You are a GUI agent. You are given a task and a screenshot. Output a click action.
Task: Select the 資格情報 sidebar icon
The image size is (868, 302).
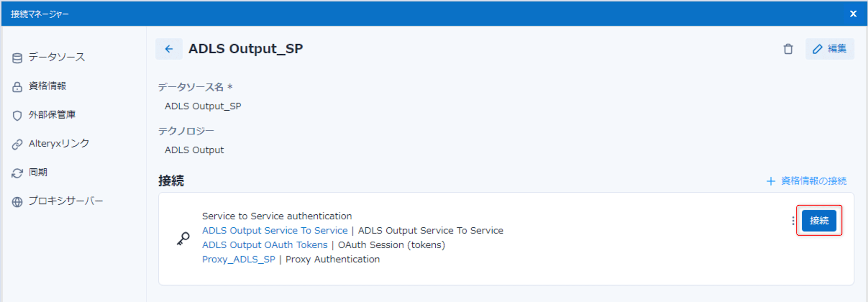17,86
